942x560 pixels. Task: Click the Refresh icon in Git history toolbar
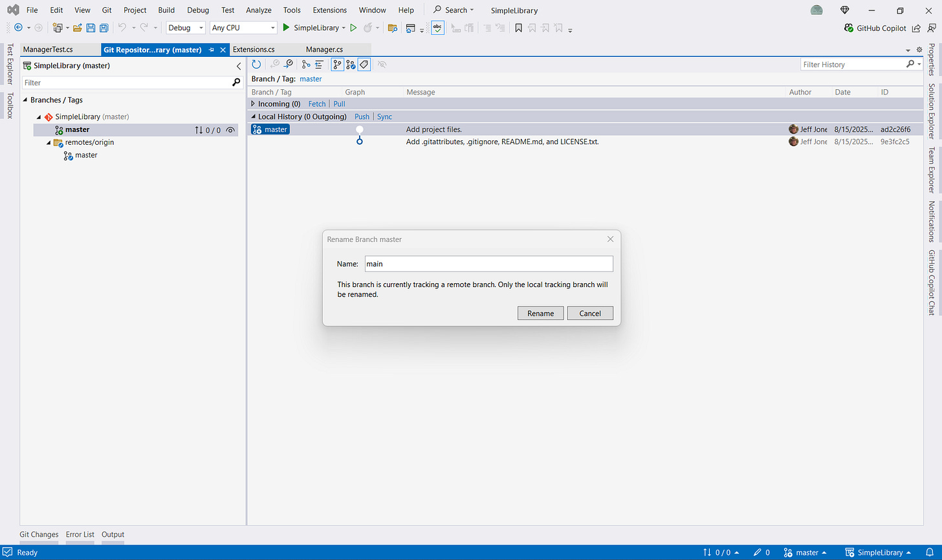256,64
